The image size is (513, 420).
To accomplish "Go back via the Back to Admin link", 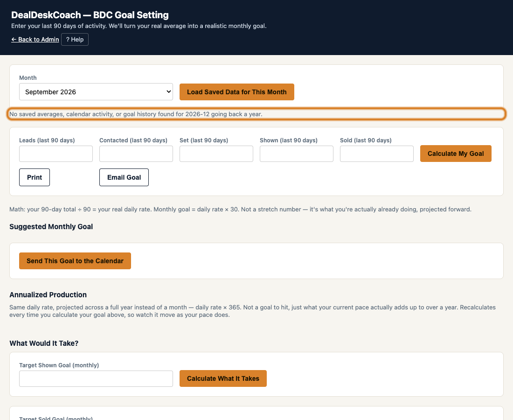I will 35,39.
